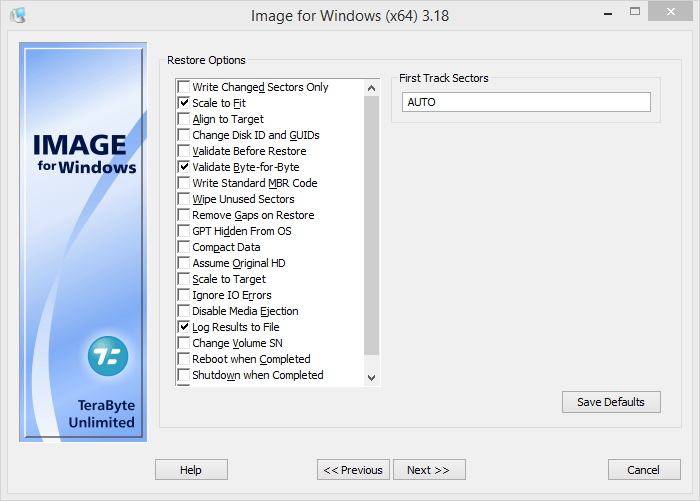This screenshot has height=501, width=700.
Task: Minimize the Image for Windows window
Action: 608,13
